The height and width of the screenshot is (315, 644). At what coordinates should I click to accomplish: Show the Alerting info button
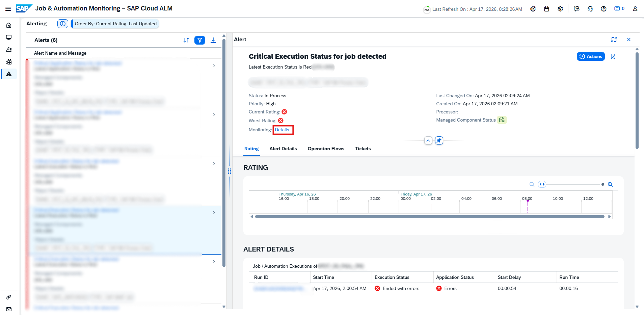62,24
